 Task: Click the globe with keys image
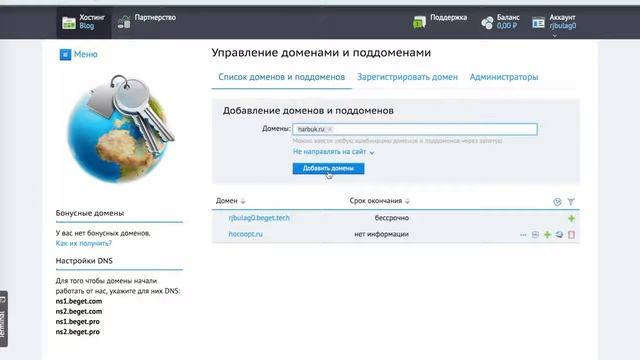click(x=121, y=129)
